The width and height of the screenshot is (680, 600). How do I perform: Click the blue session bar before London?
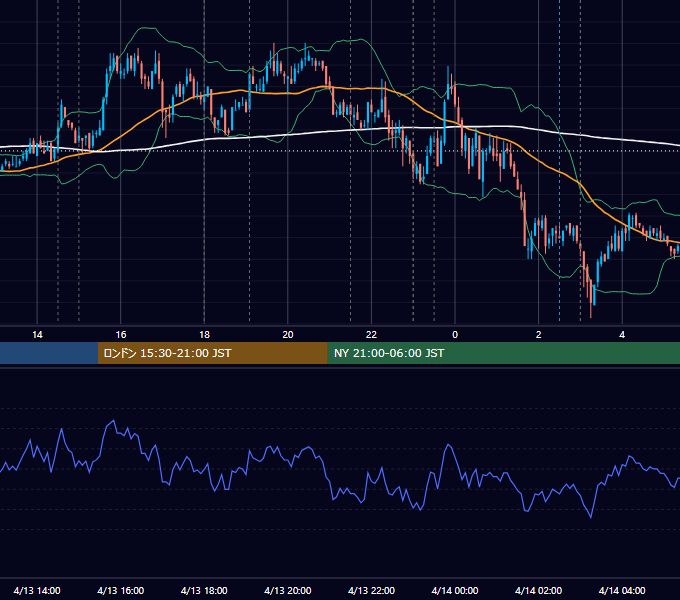[x=49, y=353]
